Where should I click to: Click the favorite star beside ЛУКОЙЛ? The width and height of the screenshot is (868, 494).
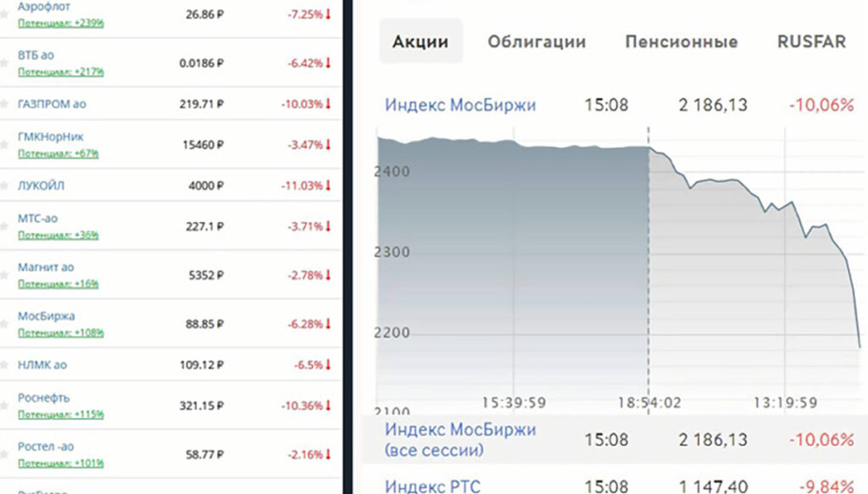[x=4, y=186]
